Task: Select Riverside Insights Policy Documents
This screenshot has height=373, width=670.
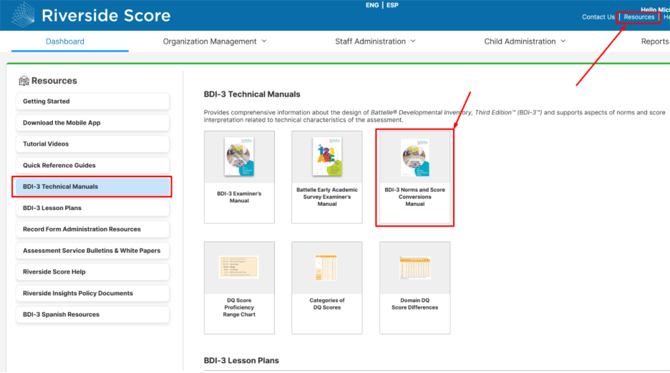Action: (x=92, y=293)
